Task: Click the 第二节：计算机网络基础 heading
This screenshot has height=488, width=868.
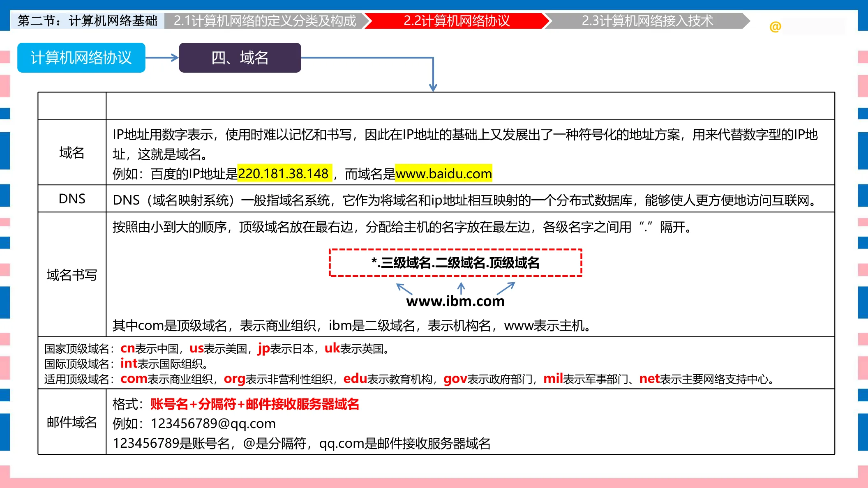Action: pyautogui.click(x=87, y=21)
